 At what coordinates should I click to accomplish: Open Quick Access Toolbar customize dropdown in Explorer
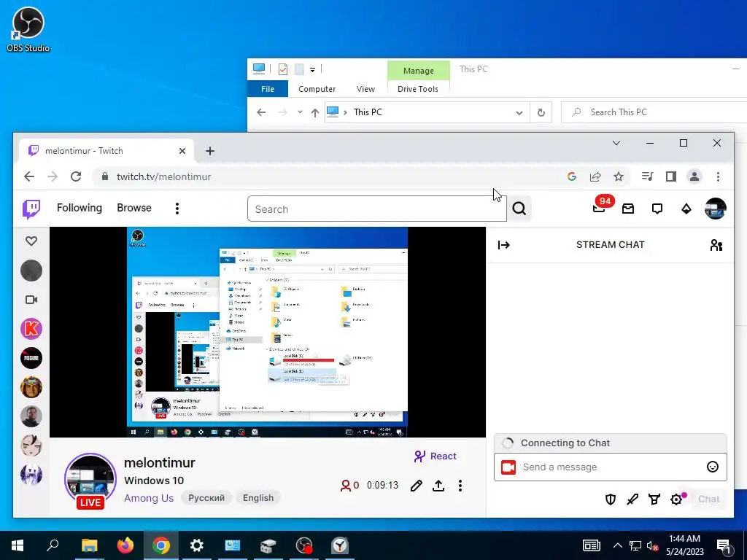click(312, 69)
